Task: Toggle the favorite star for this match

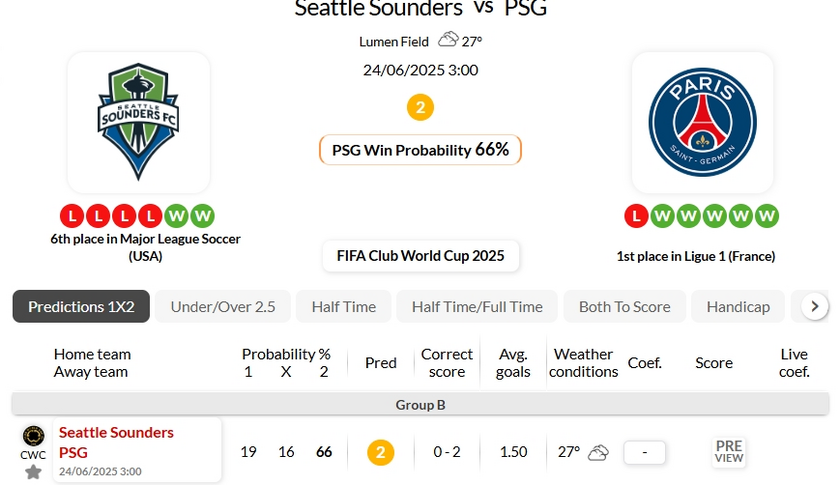Action: (33, 471)
